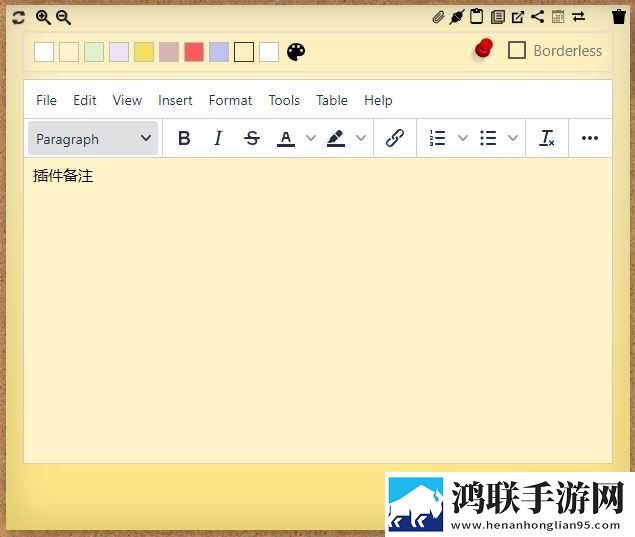This screenshot has height=537, width=635.
Task: Zoom in with the magnifier plus icon
Action: click(x=43, y=17)
